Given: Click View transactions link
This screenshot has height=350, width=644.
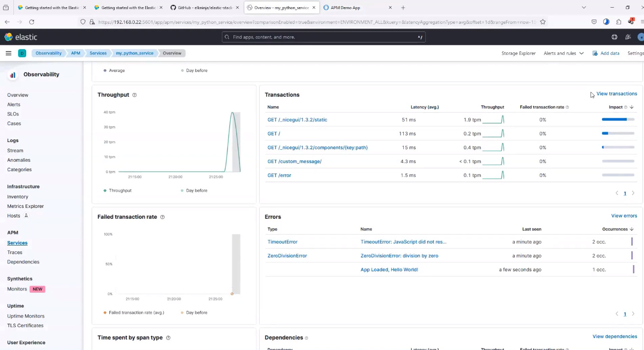Looking at the screenshot, I should pos(617,94).
